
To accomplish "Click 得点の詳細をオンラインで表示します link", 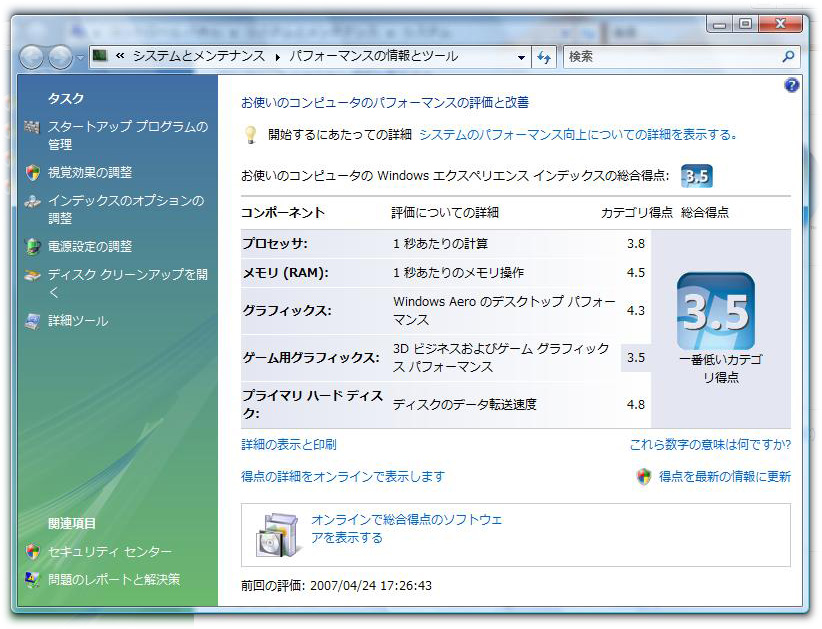I will 343,476.
